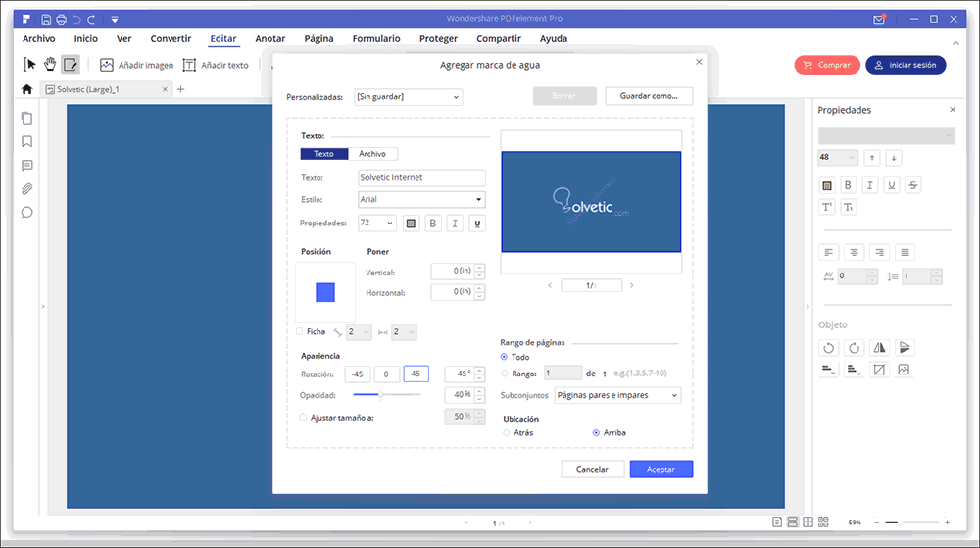Adjust the Opacidad slider handle

click(x=380, y=394)
